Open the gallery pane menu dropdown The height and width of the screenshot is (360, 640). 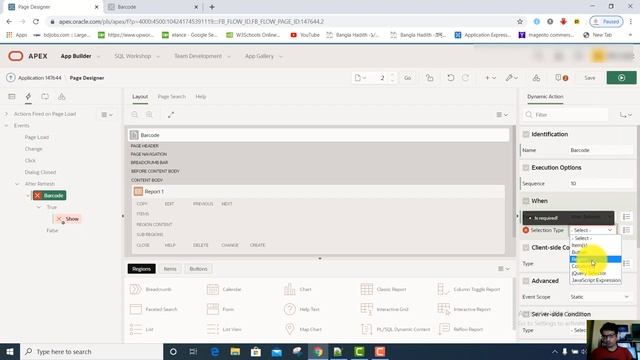click(x=504, y=269)
